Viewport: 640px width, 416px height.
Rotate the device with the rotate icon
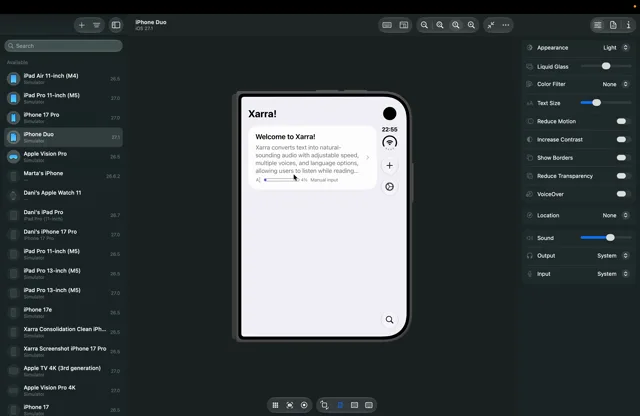(324, 405)
